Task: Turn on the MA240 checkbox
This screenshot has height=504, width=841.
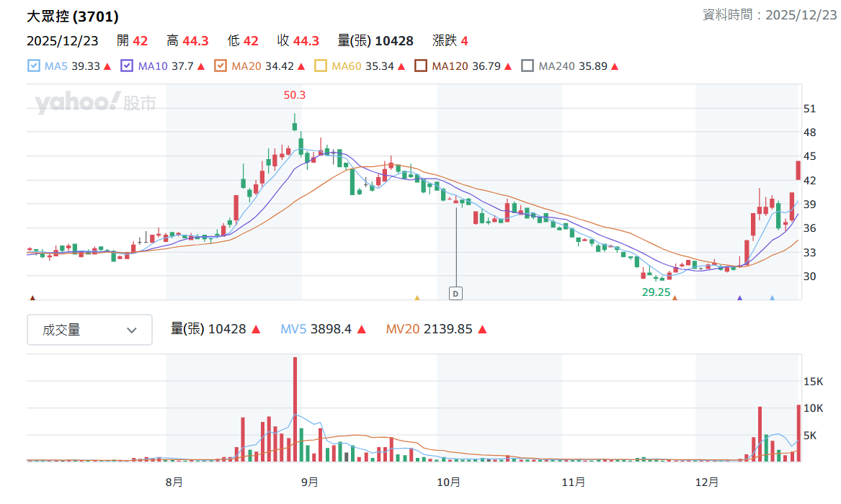Action: (x=528, y=66)
